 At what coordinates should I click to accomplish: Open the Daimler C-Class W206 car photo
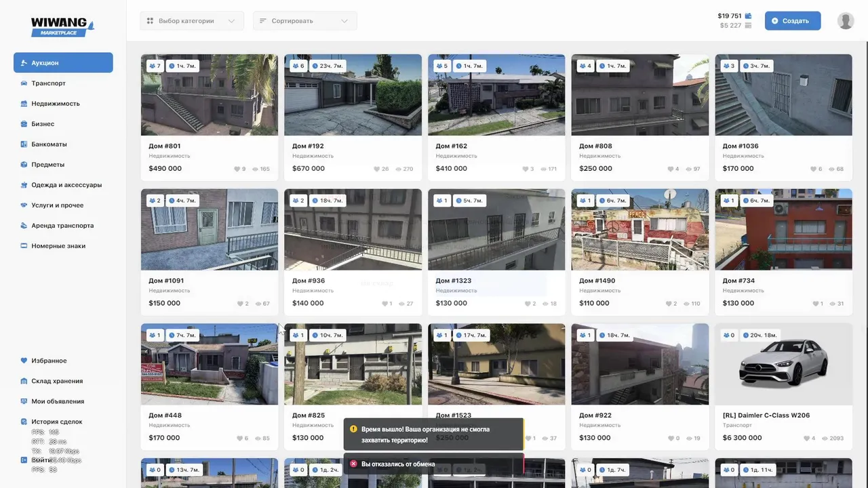[783, 365]
